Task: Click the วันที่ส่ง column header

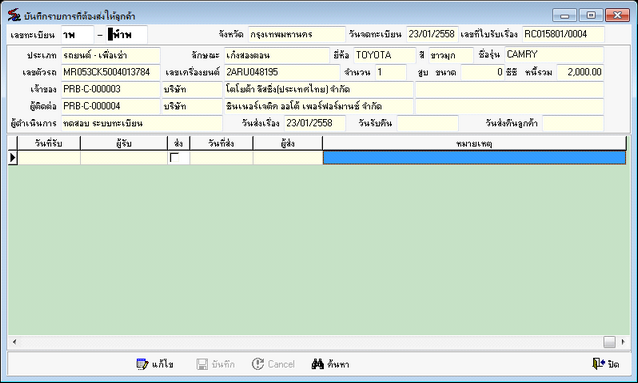Action: (x=221, y=143)
